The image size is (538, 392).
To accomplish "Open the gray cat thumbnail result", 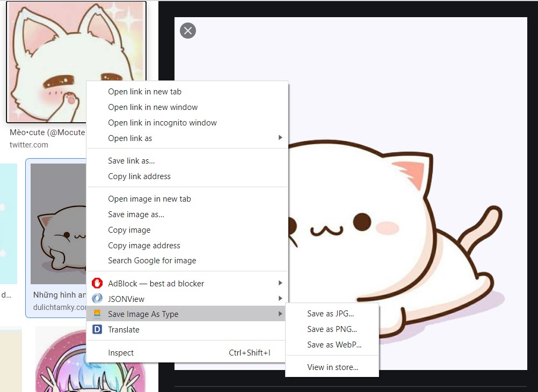I will coord(59,224).
